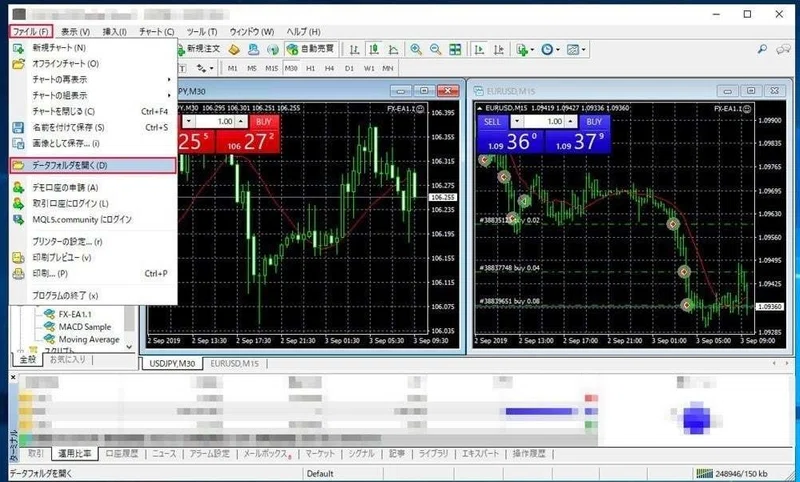Choose デモ口座の申請 (A) menu entry
This screenshot has height=482, width=800.
(93, 188)
